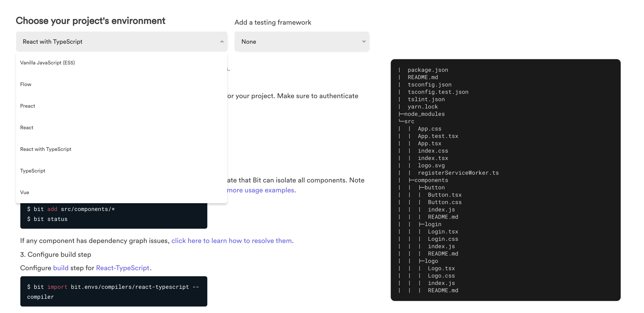Viewport: 644px width, 313px height.
Task: Click Login.css in the file tree
Action: pos(443,239)
